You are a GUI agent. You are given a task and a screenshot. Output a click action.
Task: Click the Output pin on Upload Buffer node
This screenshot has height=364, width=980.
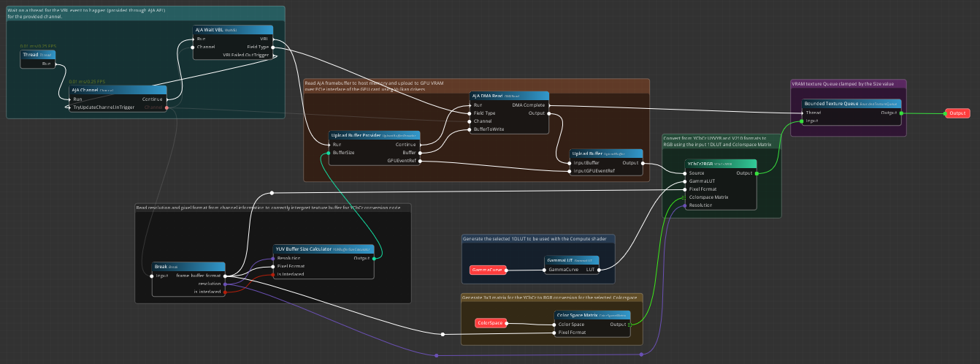[643, 162]
